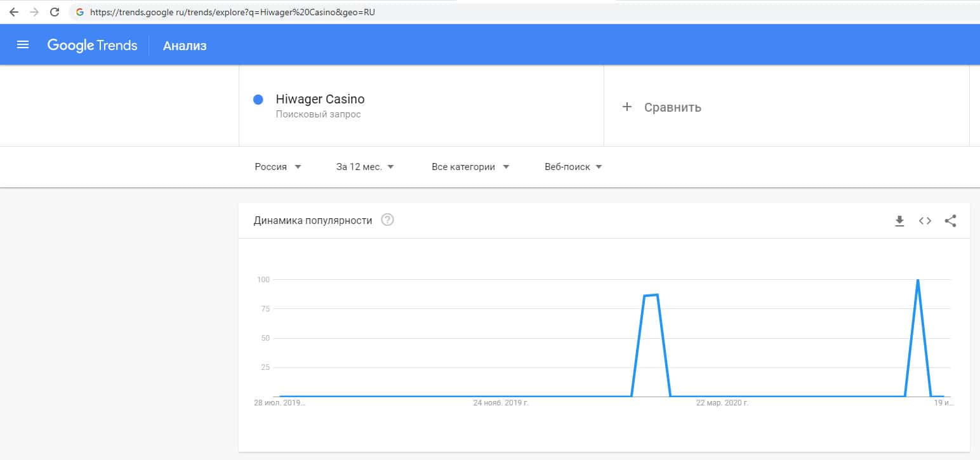Download the chart data as CSV

click(x=899, y=221)
